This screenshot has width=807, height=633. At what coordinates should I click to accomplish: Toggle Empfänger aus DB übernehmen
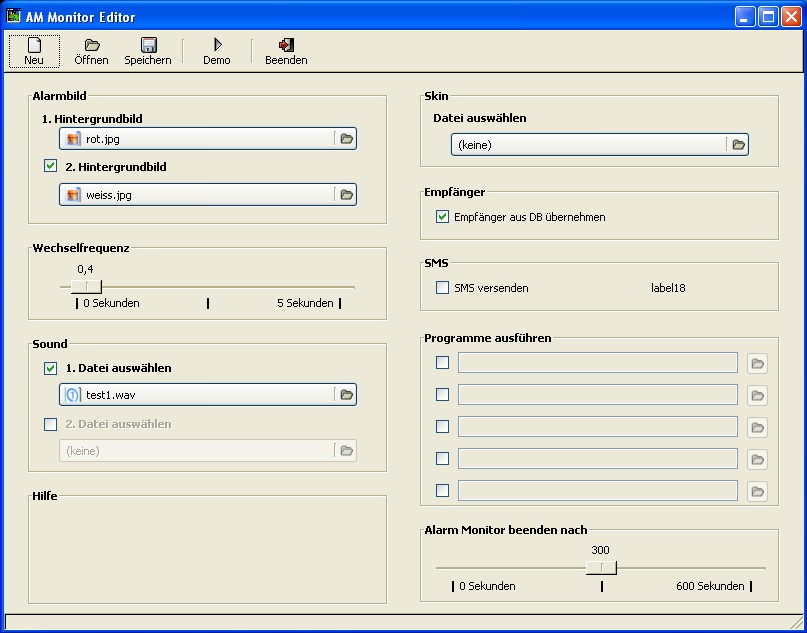tap(443, 217)
